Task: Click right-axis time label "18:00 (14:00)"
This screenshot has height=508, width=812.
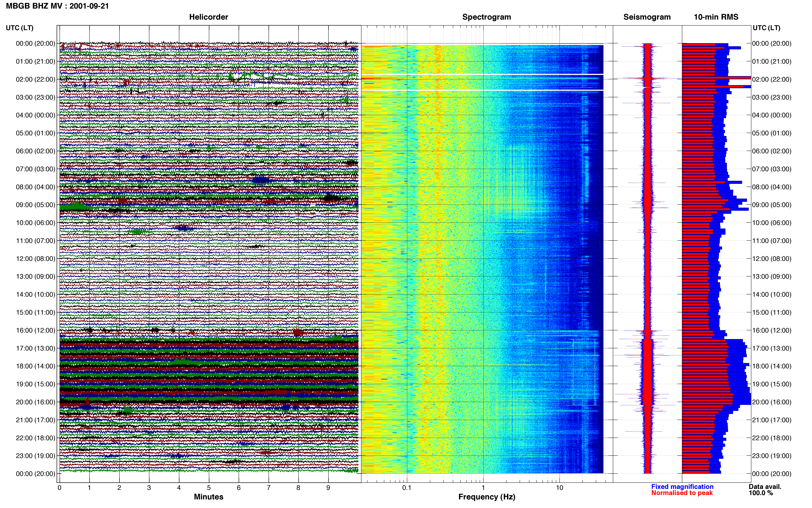Action: [x=772, y=366]
